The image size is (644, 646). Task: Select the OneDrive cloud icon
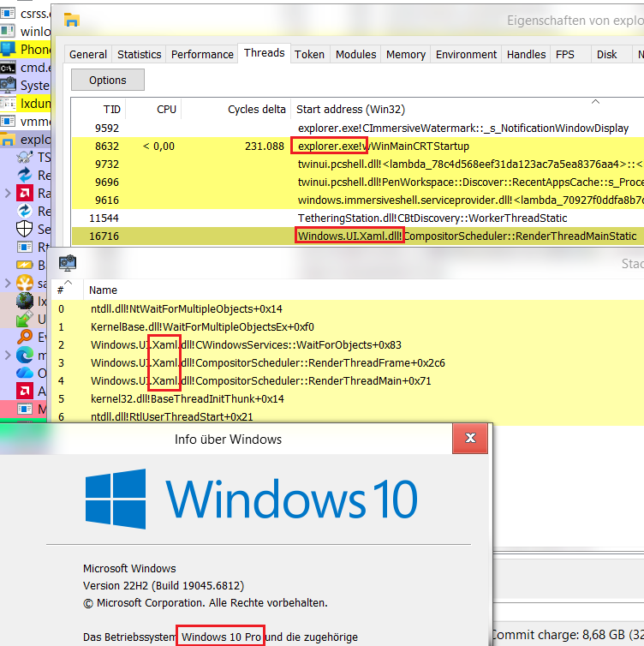pyautogui.click(x=24, y=373)
